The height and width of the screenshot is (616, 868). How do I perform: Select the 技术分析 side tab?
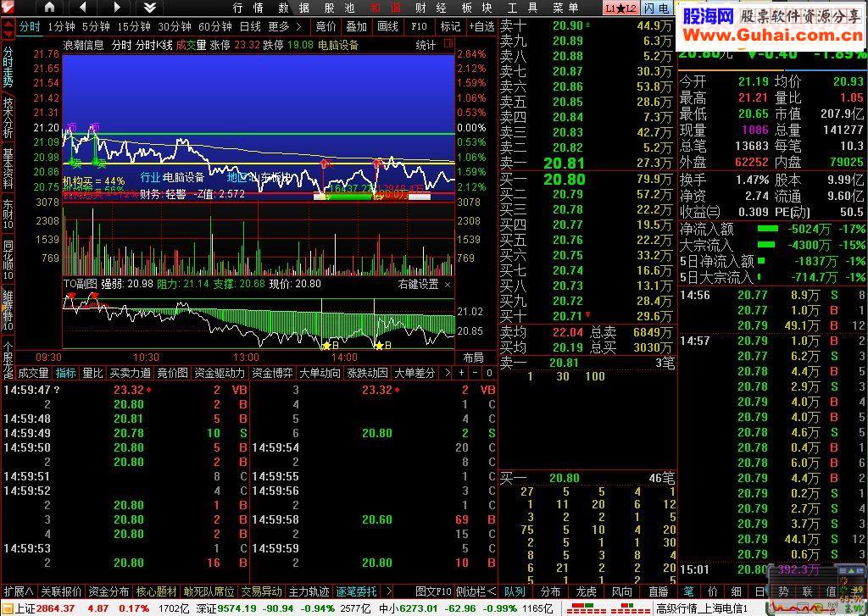pos(8,117)
